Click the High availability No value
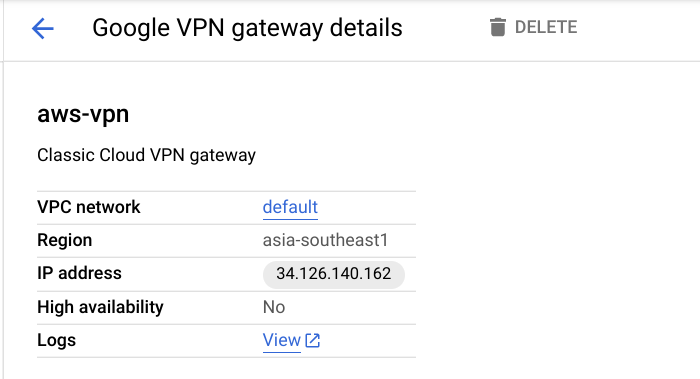 (x=274, y=307)
